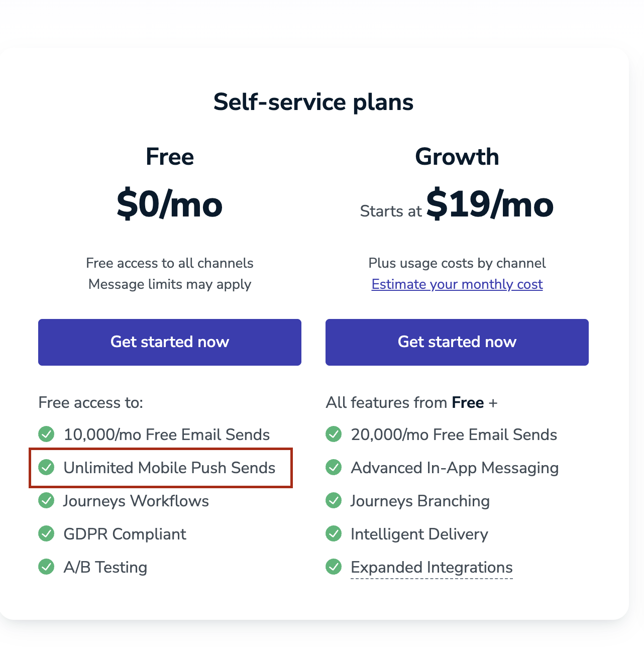Click the $19/mo Growth price
Image resolution: width=644 pixels, height=655 pixels.
pos(490,204)
